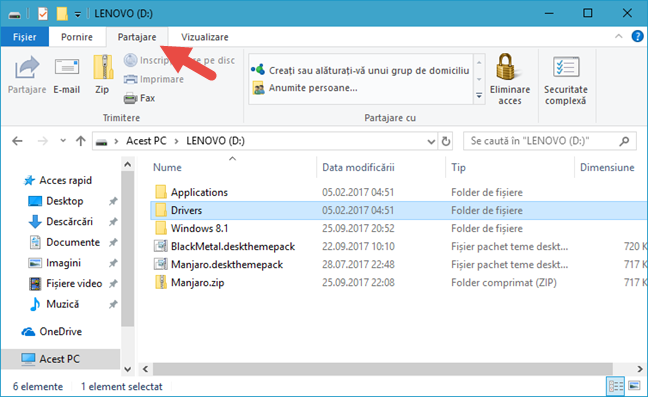This screenshot has width=648, height=397.
Task: Sort by the Dimensiune column header
Action: [607, 167]
